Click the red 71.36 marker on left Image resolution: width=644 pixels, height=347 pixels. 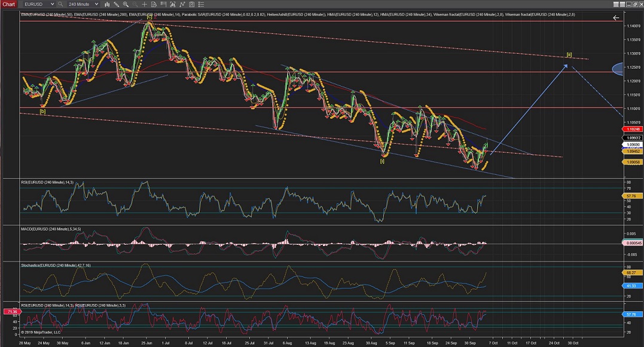pos(11,312)
